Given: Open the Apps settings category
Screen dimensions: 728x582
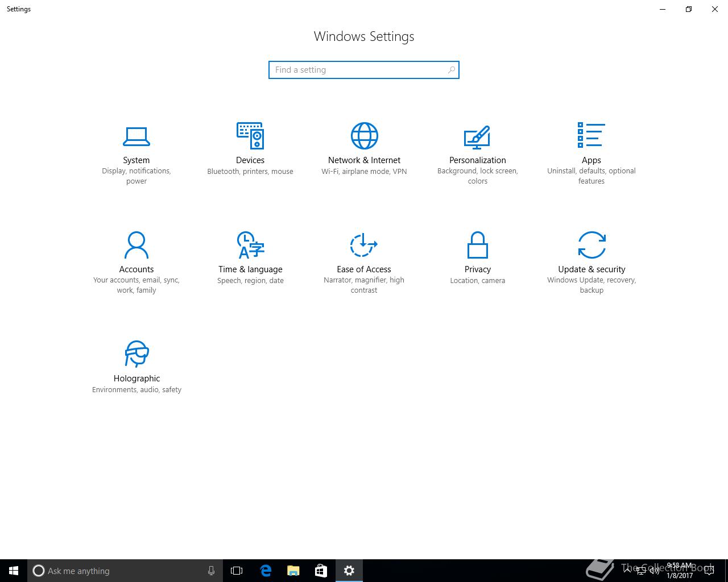Looking at the screenshot, I should 591,153.
